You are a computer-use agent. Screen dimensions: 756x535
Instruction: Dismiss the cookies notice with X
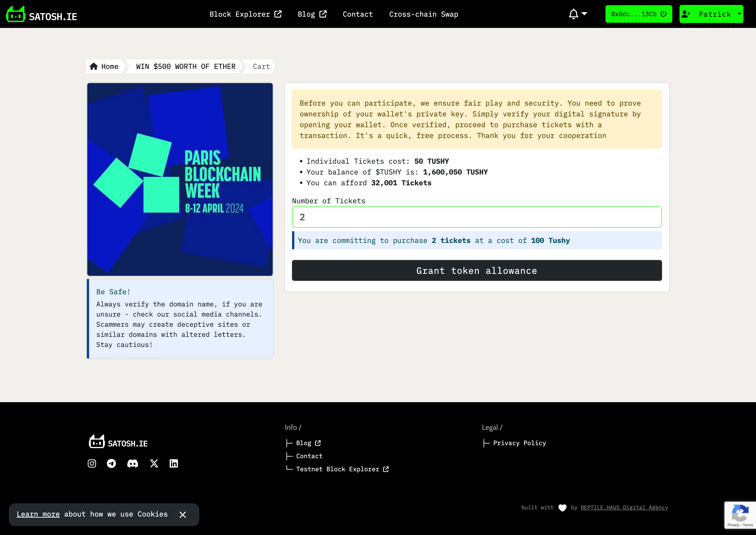point(183,515)
